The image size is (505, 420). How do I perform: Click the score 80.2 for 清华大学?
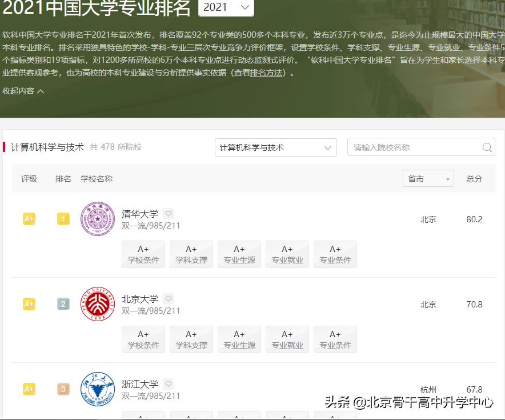tap(474, 219)
